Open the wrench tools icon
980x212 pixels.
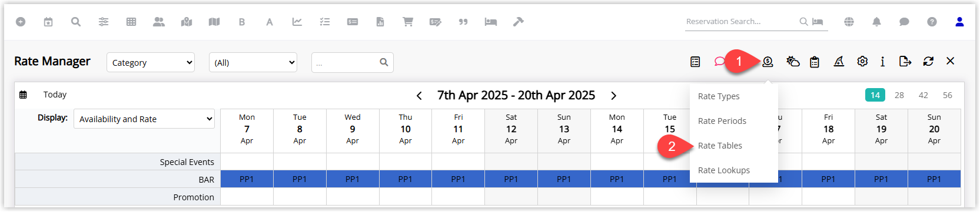[x=518, y=22]
